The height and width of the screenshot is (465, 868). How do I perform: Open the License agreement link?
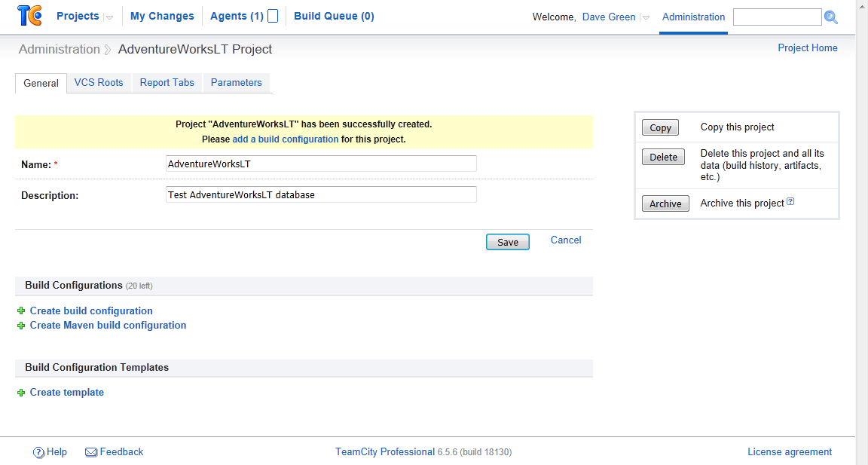[x=790, y=452]
